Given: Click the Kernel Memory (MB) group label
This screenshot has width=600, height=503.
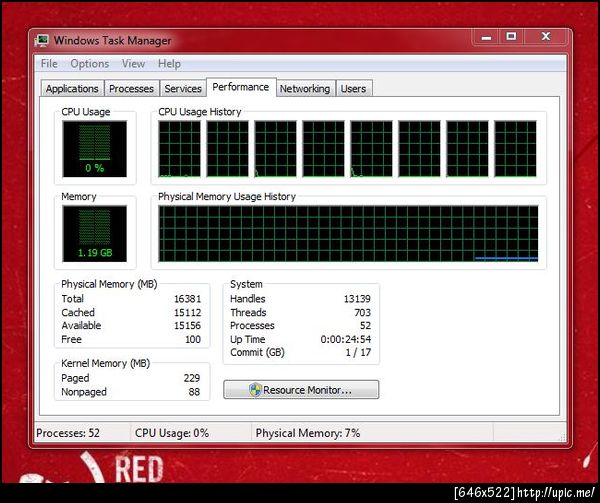Looking at the screenshot, I should [x=106, y=363].
